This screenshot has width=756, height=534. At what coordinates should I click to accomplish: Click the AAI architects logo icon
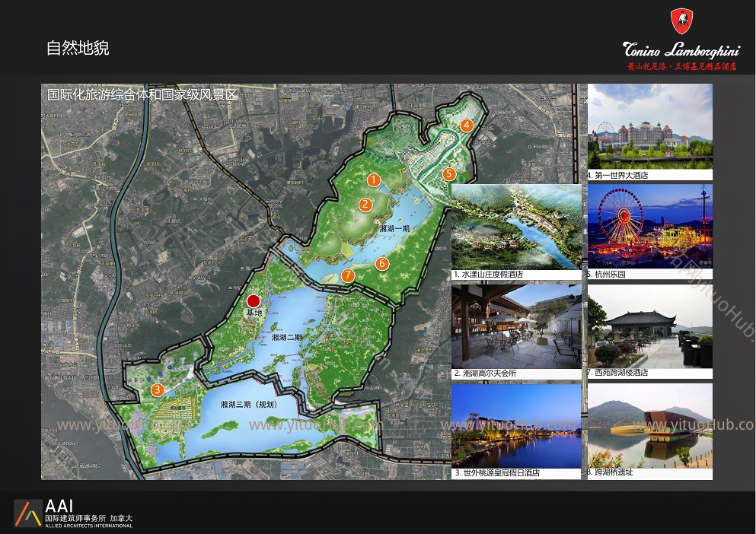[28, 513]
